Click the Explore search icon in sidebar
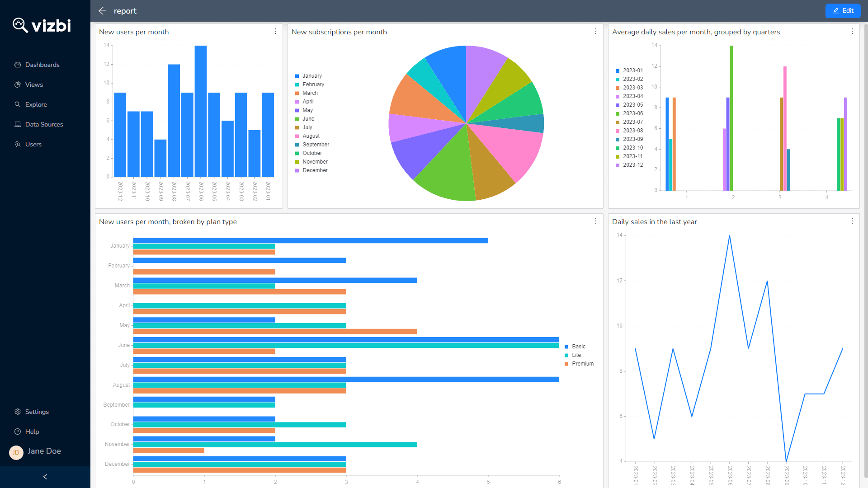Viewport: 868px width, 488px height. [18, 104]
